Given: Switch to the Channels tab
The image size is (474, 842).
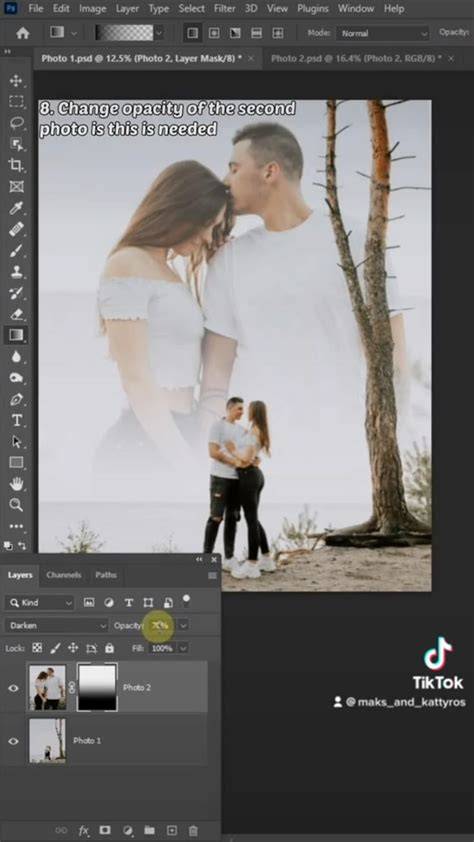Looking at the screenshot, I should [64, 575].
